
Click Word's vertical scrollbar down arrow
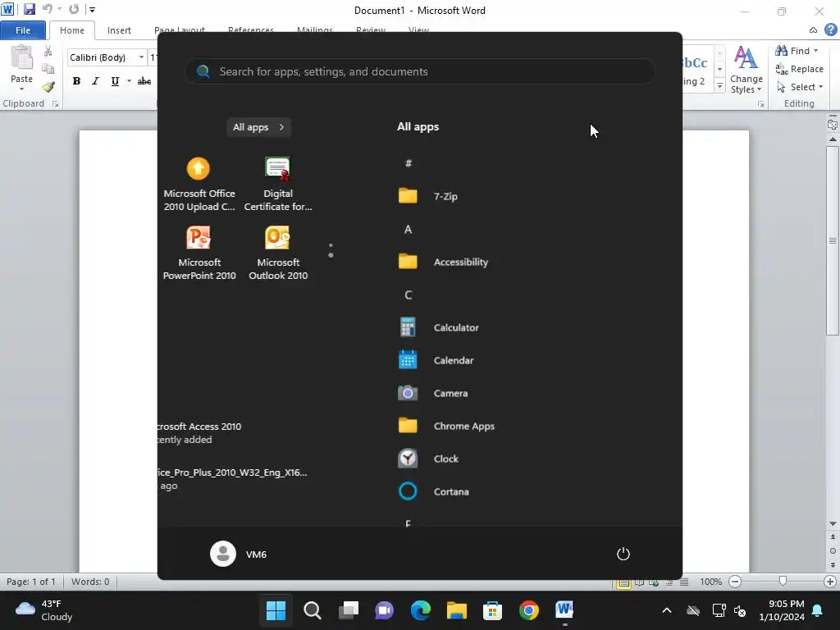pos(833,524)
